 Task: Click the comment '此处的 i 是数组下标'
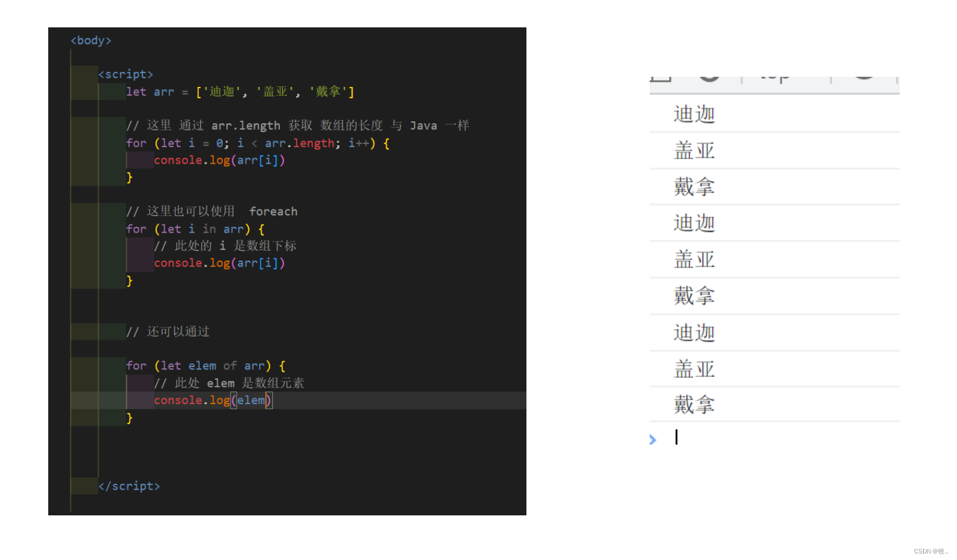[x=225, y=246]
